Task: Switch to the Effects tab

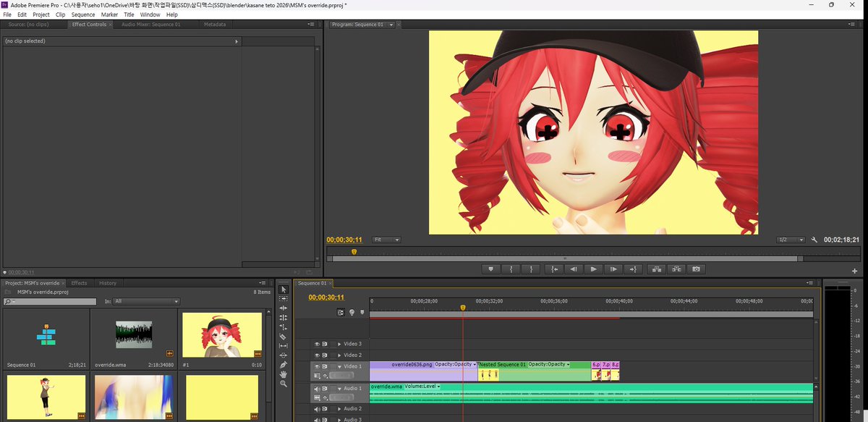Action: click(79, 283)
